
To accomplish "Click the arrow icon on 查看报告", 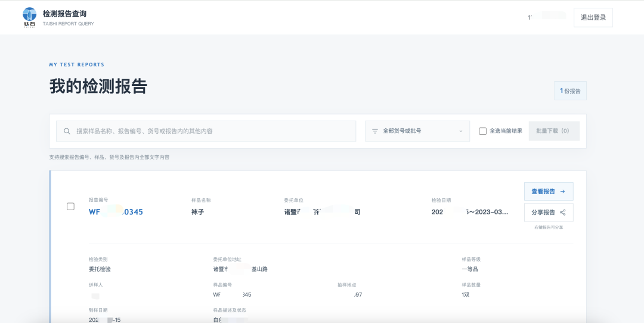I will (563, 191).
